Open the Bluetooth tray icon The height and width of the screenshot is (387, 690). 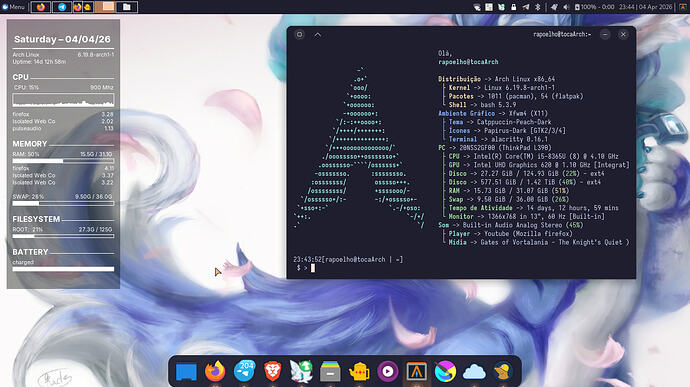[537, 7]
